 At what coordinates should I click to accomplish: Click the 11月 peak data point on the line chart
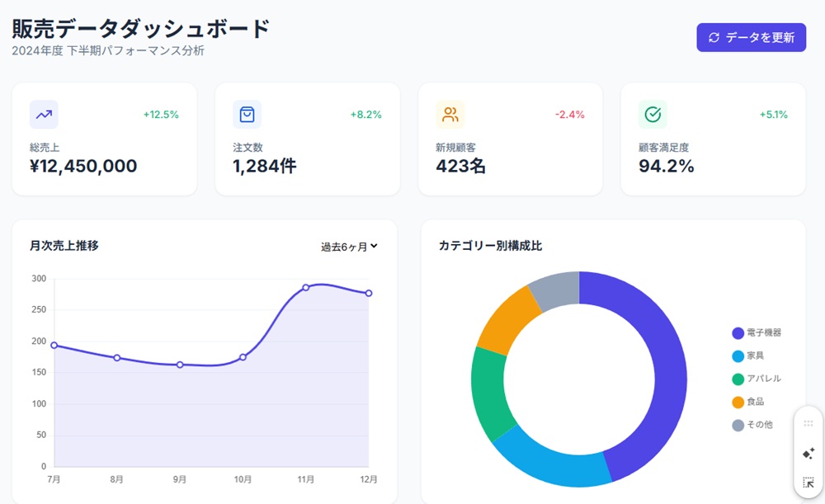pyautogui.click(x=306, y=286)
